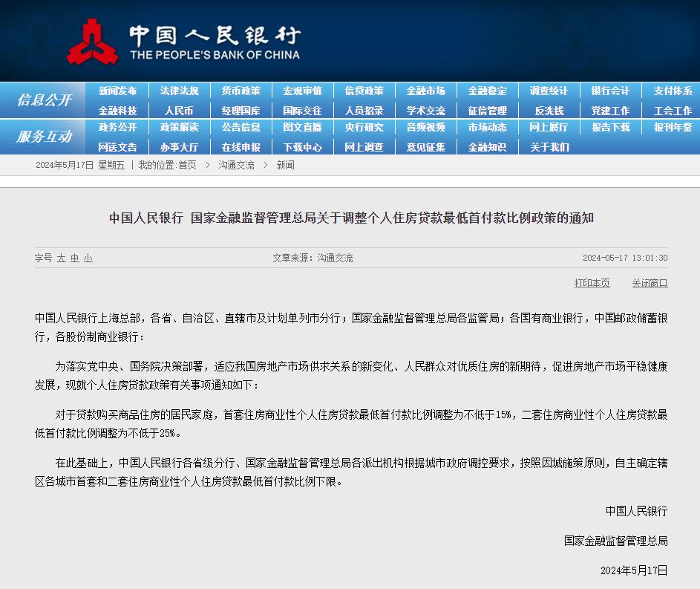The width and height of the screenshot is (700, 589).
Task: Select 网上调查 menu item
Action: click(364, 147)
